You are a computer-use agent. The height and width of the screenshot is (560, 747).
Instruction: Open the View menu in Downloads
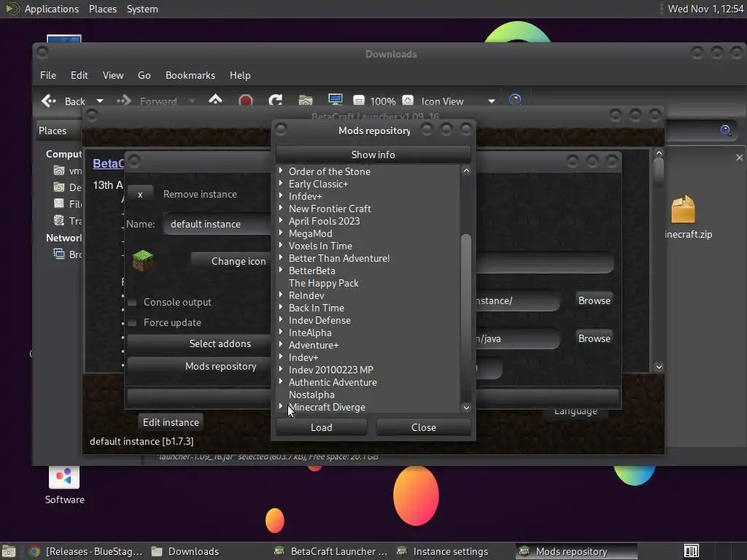coord(113,75)
